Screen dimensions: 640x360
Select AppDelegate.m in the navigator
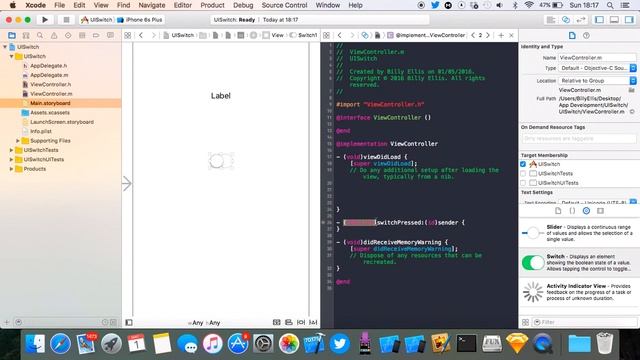coord(49,75)
